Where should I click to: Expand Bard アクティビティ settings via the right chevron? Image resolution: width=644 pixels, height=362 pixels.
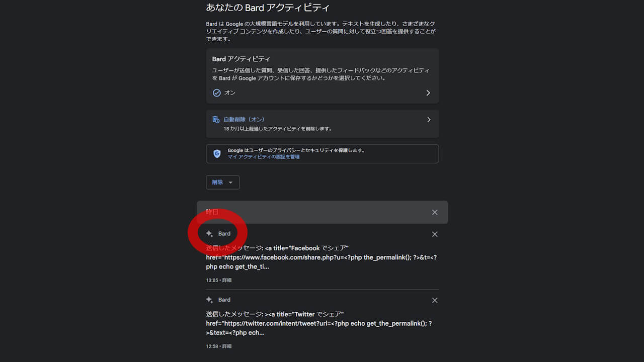[428, 93]
